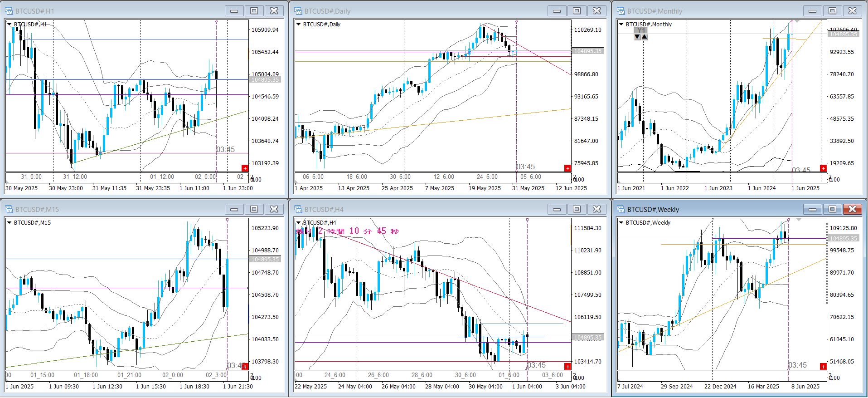Click the 110269.10 price on Daily scale

(x=588, y=30)
